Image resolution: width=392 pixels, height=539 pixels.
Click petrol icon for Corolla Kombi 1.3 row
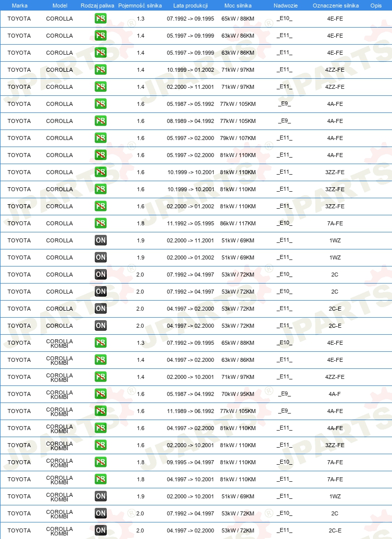click(x=101, y=343)
